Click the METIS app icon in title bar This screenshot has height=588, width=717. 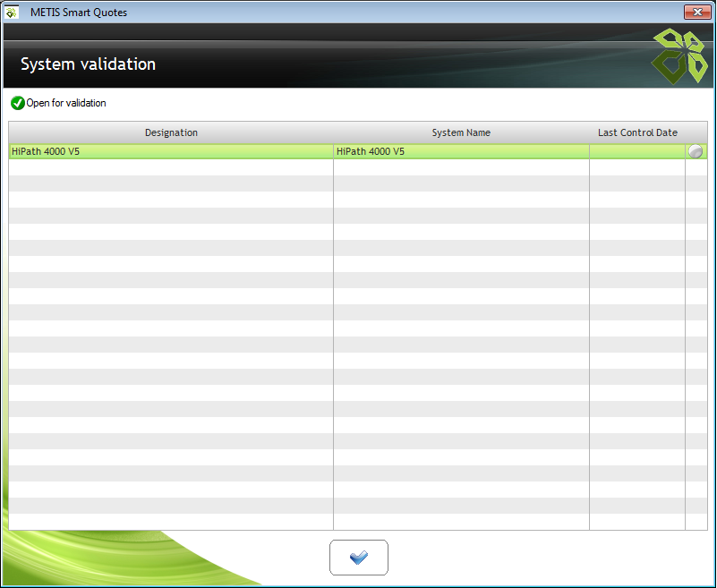[12, 13]
